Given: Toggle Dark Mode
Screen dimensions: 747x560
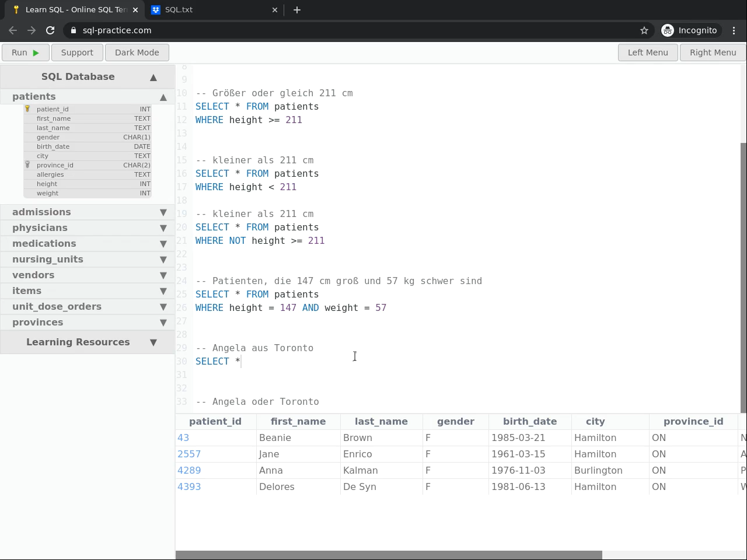Looking at the screenshot, I should [x=137, y=52].
